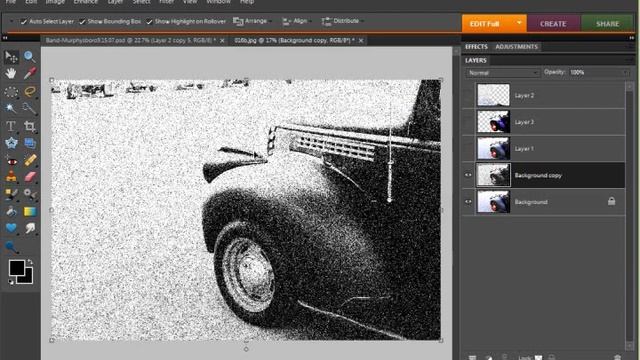Image resolution: width=640 pixels, height=360 pixels.
Task: Click the lock icon on Background layer
Action: click(611, 201)
